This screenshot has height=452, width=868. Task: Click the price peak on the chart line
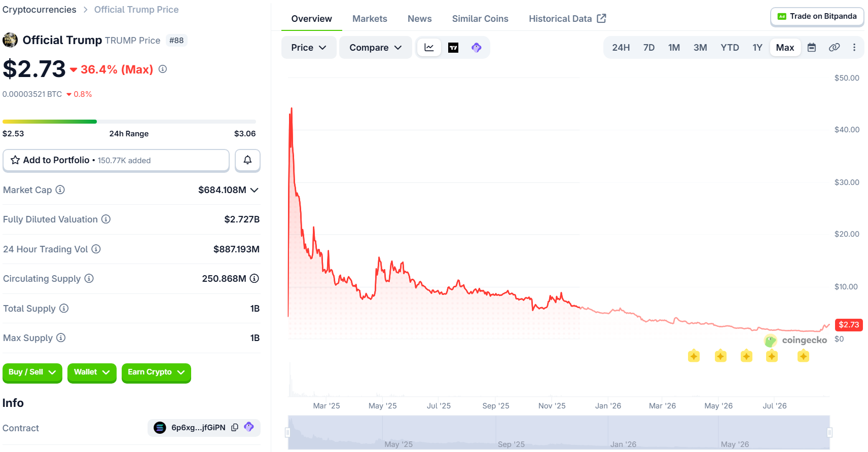tap(291, 108)
